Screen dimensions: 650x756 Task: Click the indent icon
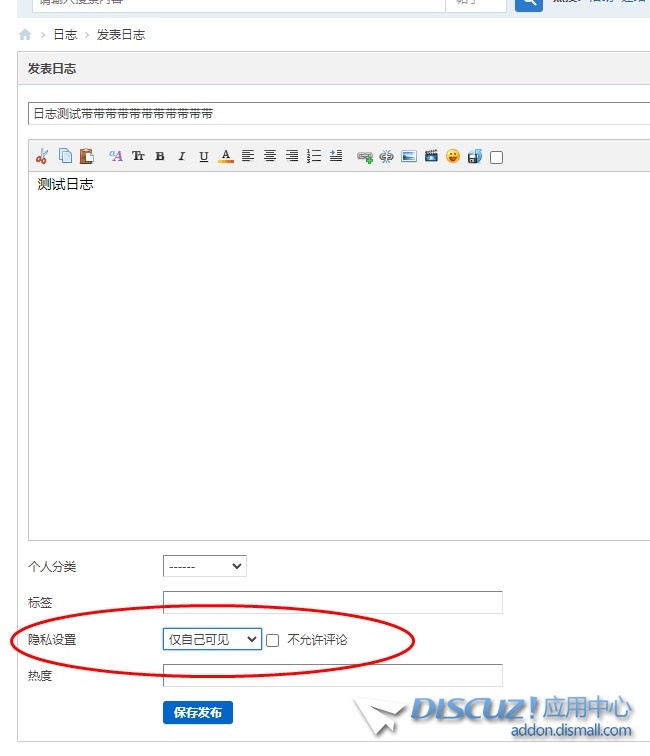(336, 156)
